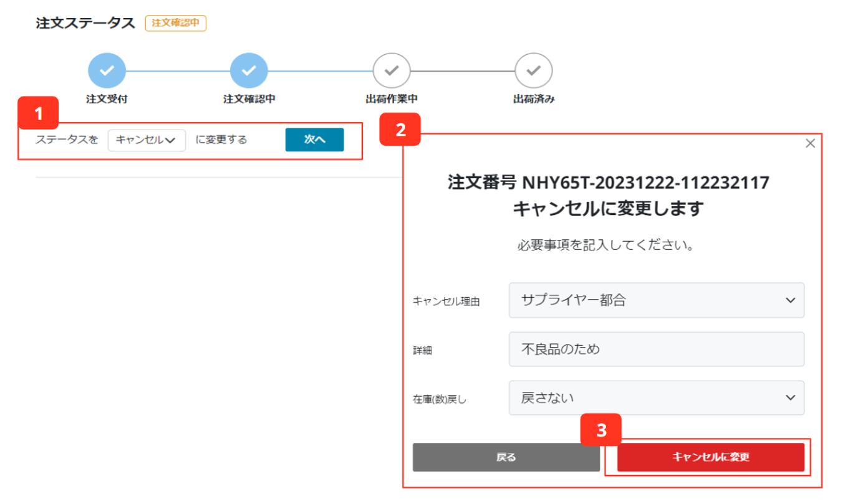Click the 注文確認中 step checkmark circle

tap(249, 70)
